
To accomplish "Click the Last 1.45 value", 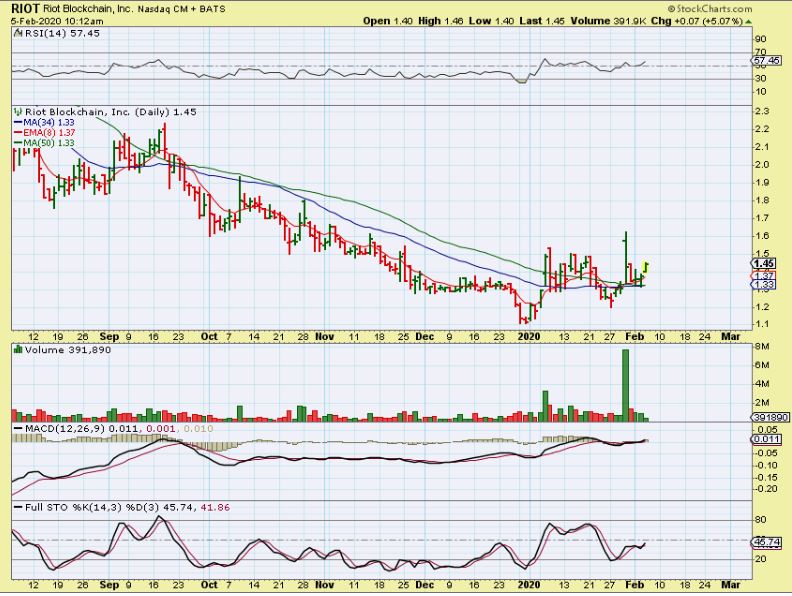I will pyautogui.click(x=541, y=21).
